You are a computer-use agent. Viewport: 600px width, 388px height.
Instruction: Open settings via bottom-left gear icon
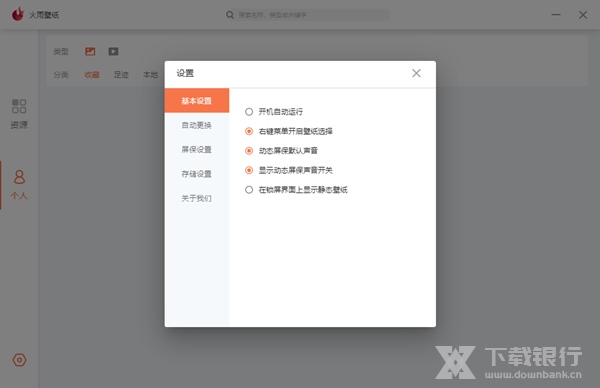(19, 360)
